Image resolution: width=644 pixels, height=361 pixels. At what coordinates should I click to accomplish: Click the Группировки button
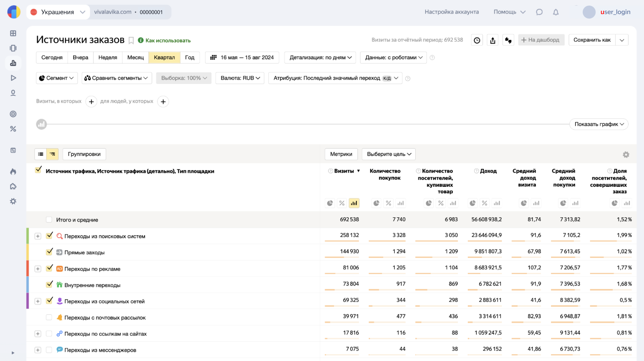(x=84, y=154)
